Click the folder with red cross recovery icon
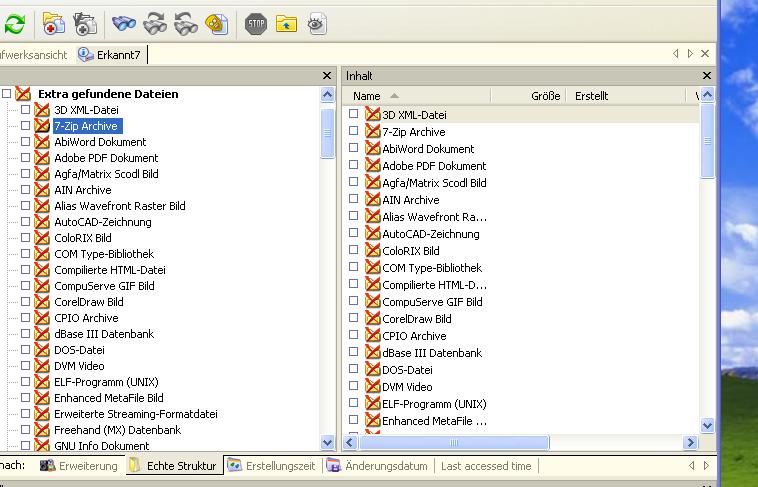 (54, 23)
